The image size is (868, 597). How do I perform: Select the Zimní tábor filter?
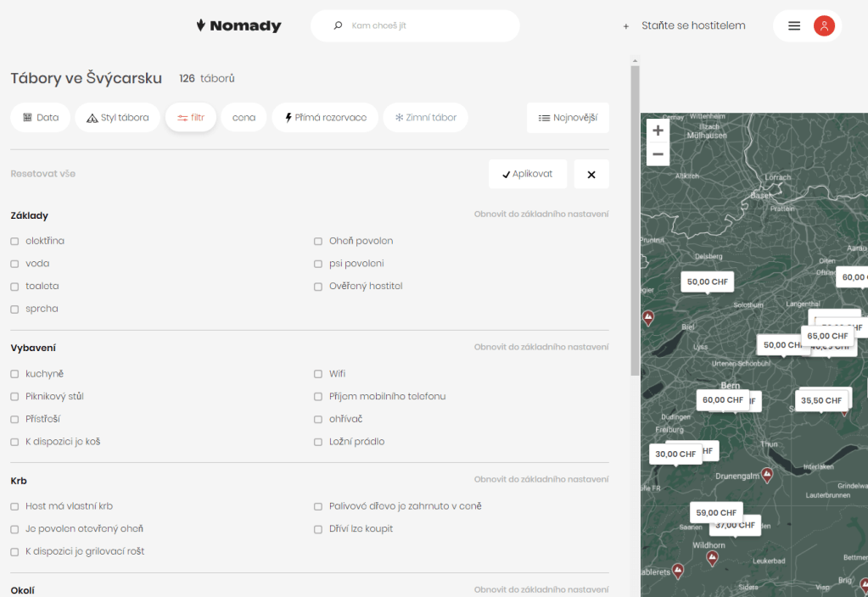tap(425, 118)
